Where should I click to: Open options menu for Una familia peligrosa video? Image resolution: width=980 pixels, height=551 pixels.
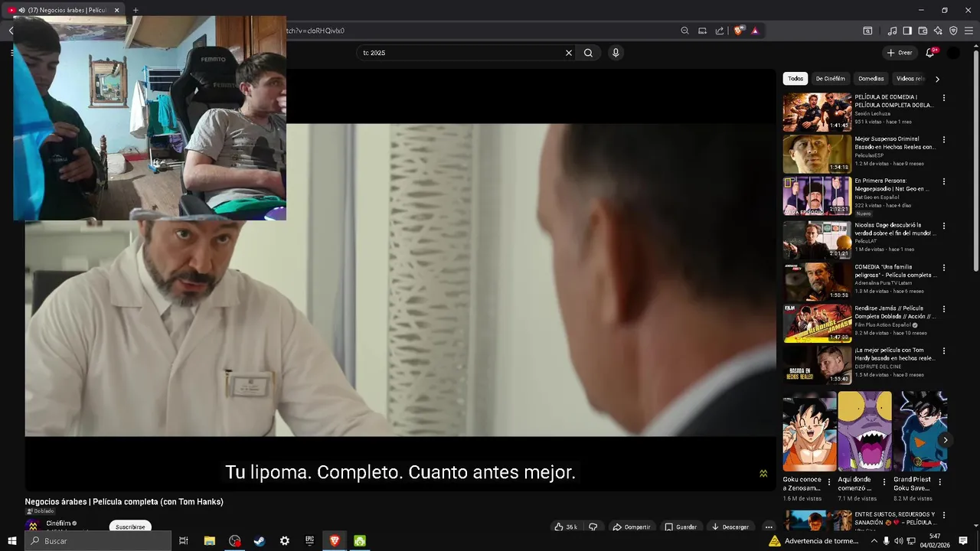click(944, 268)
